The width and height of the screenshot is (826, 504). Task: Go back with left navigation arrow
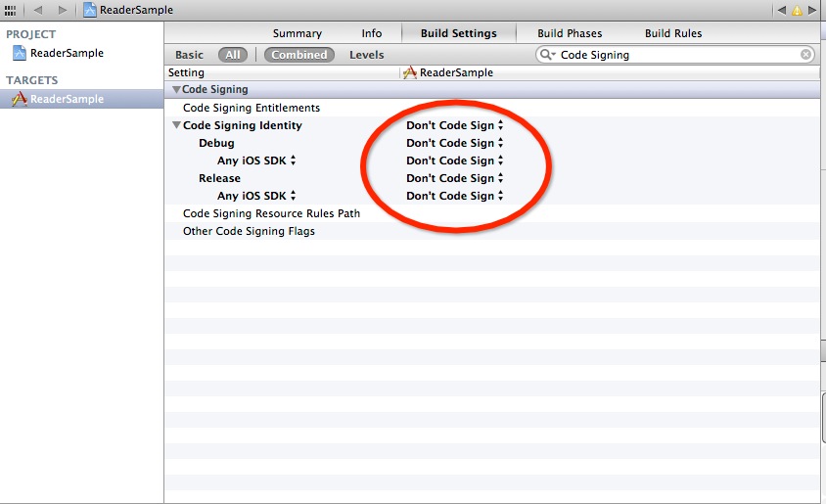(x=38, y=10)
